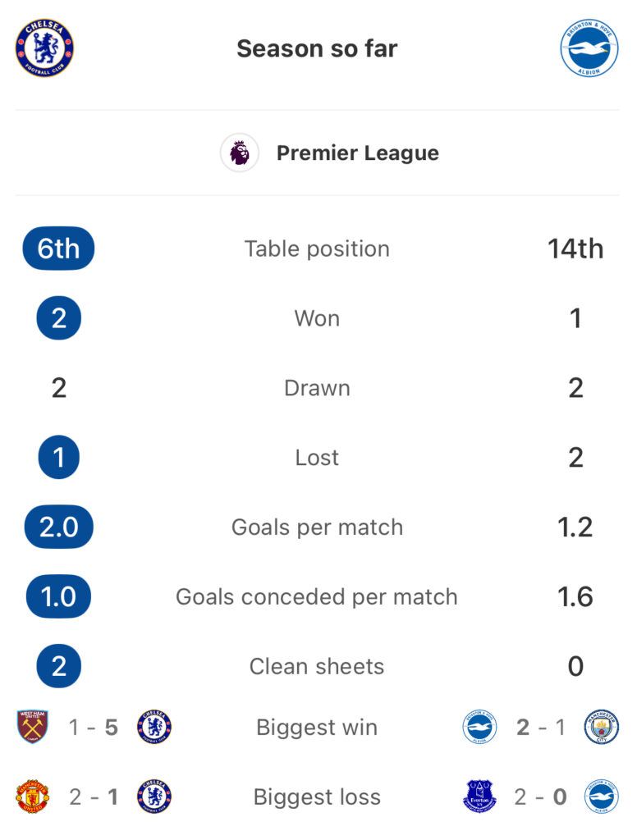The height and width of the screenshot is (840, 637).
Task: Tap the Premier League logo icon
Action: pyautogui.click(x=240, y=153)
